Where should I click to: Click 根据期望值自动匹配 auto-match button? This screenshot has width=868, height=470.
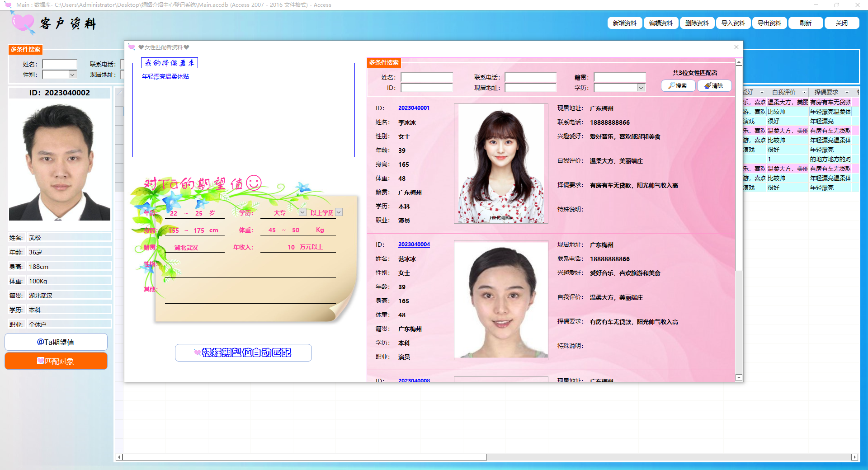pos(243,352)
